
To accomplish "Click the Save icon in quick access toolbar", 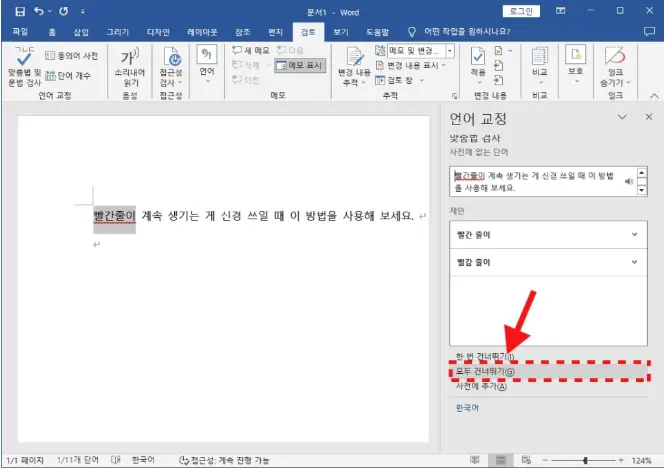I will tap(15, 11).
